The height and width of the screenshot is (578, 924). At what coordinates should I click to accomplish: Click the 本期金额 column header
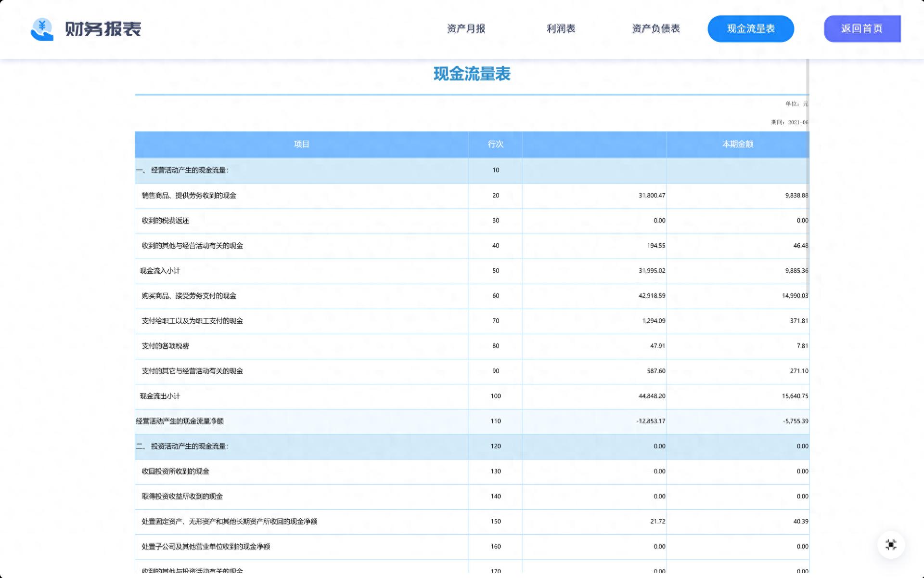click(738, 144)
